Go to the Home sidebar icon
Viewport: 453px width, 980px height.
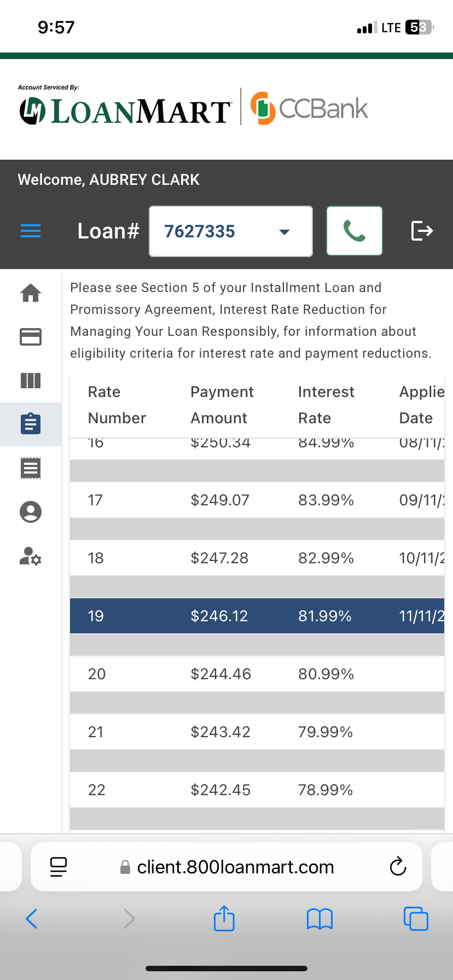click(31, 293)
